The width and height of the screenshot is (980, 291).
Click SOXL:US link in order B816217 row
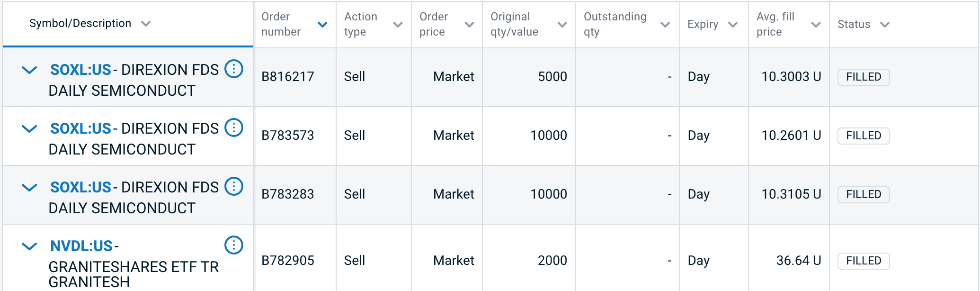tap(80, 70)
